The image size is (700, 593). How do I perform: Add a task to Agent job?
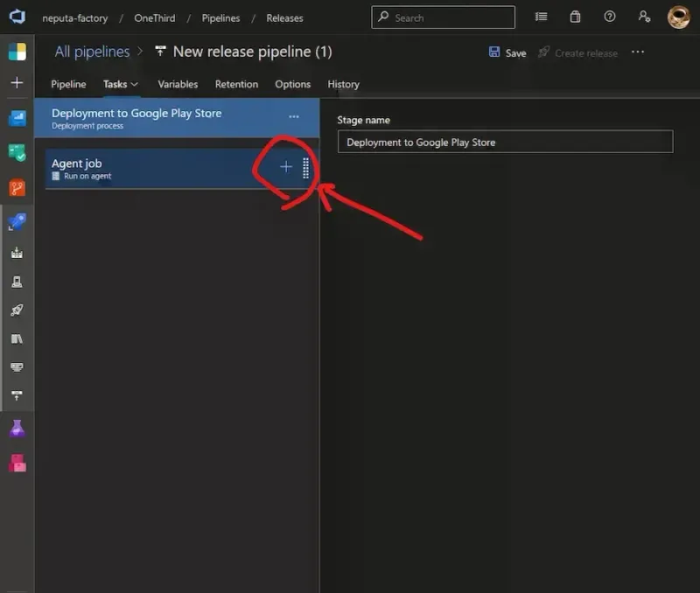click(286, 167)
